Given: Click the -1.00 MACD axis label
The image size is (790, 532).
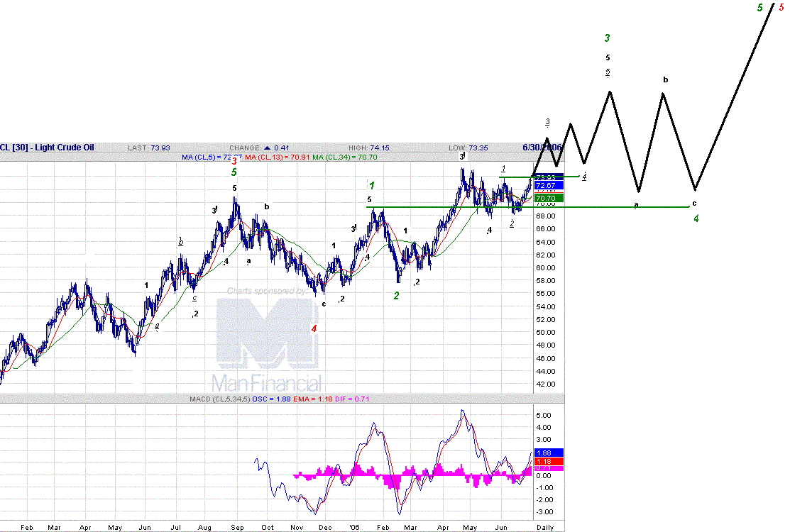Looking at the screenshot, I should (x=544, y=488).
